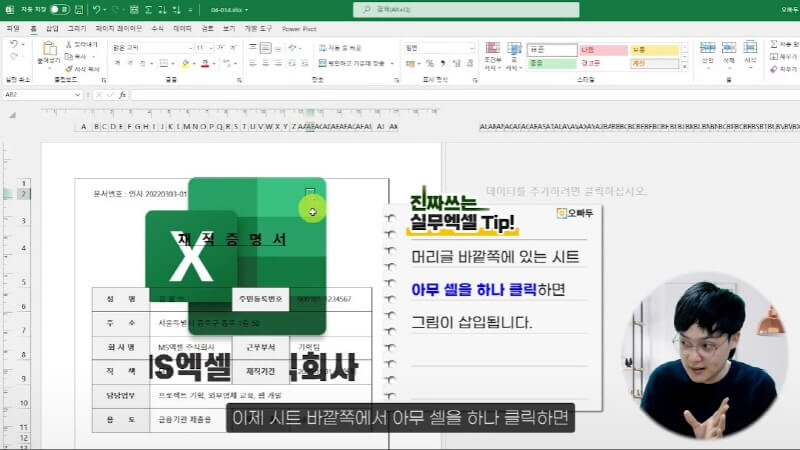The width and height of the screenshot is (800, 450).
Task: Click the AutoSum sigma in quick access toolbar
Action: click(x=148, y=9)
